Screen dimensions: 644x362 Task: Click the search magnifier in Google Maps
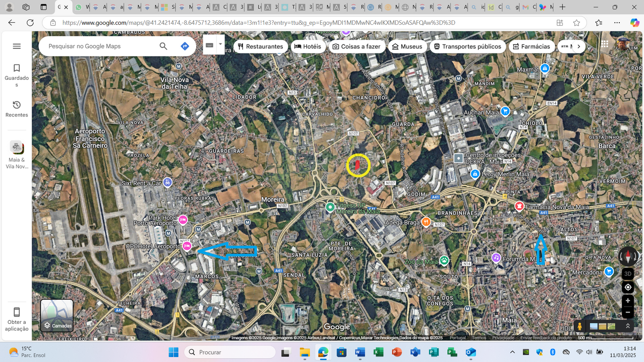163,46
